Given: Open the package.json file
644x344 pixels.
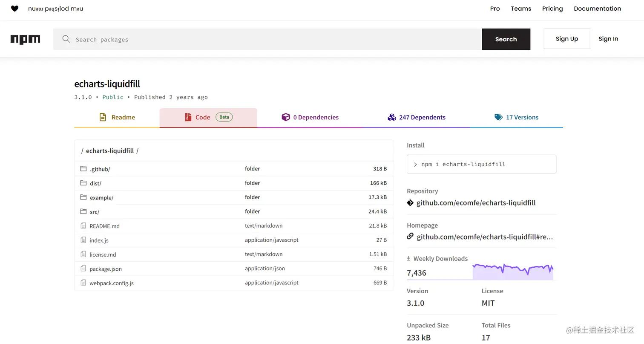Looking at the screenshot, I should pyautogui.click(x=106, y=269).
